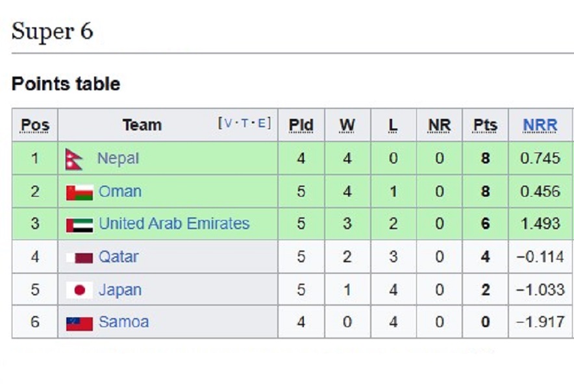Viewport: 574px width, 392px height.
Task: Click the E template edit link
Action: pyautogui.click(x=261, y=123)
